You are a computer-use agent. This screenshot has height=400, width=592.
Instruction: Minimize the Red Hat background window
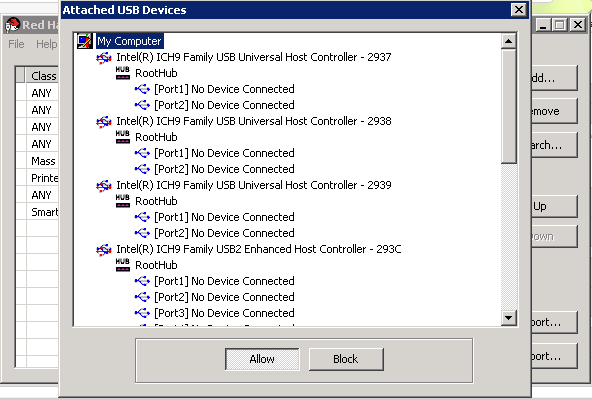tap(543, 25)
